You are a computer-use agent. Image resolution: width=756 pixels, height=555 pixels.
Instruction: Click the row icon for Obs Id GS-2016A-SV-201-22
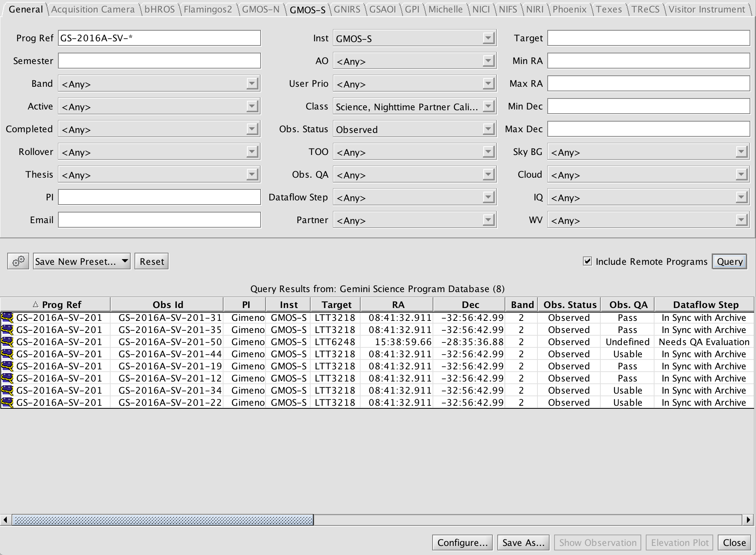pyautogui.click(x=7, y=402)
